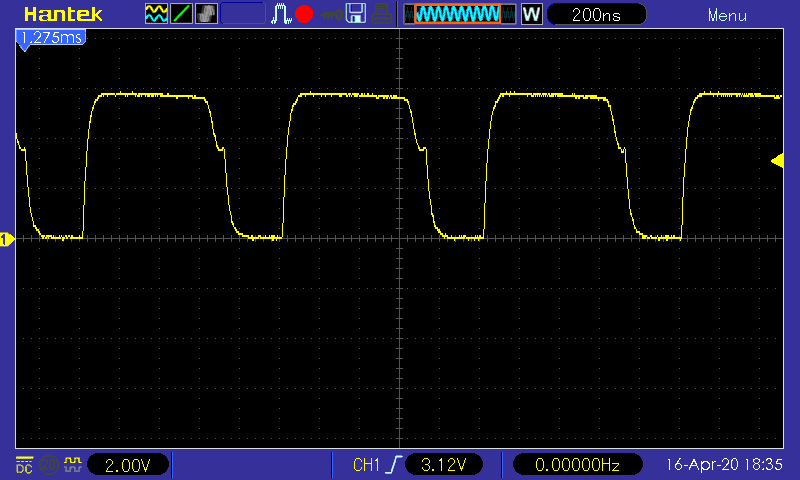
Task: Click the floppy disk save icon
Action: click(x=356, y=14)
